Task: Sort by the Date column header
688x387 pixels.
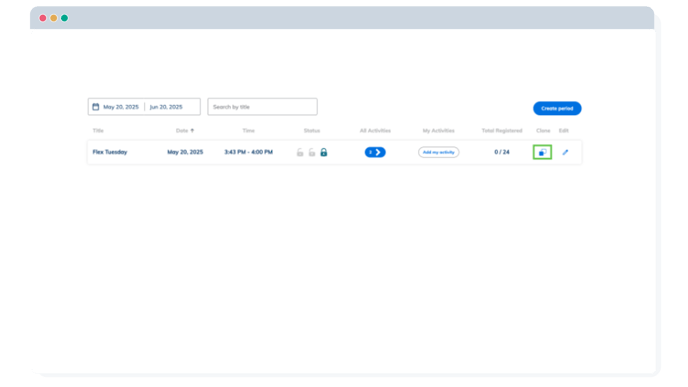Action: tap(185, 131)
